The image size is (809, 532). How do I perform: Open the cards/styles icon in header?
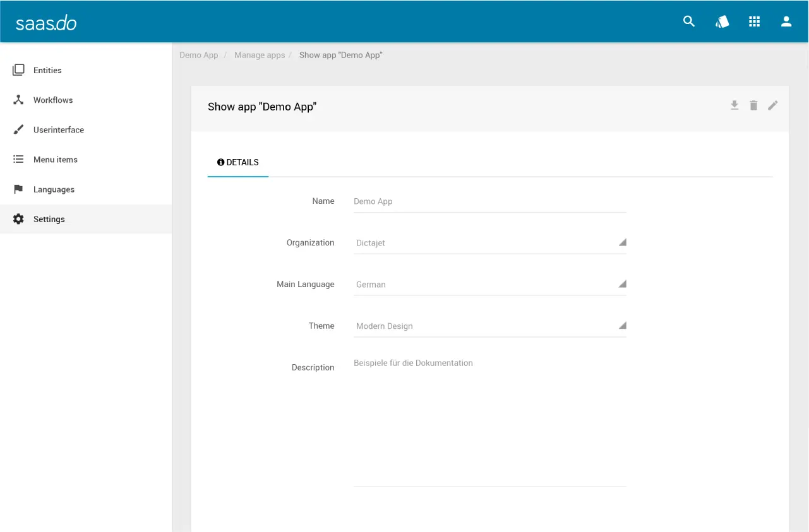[x=722, y=21]
